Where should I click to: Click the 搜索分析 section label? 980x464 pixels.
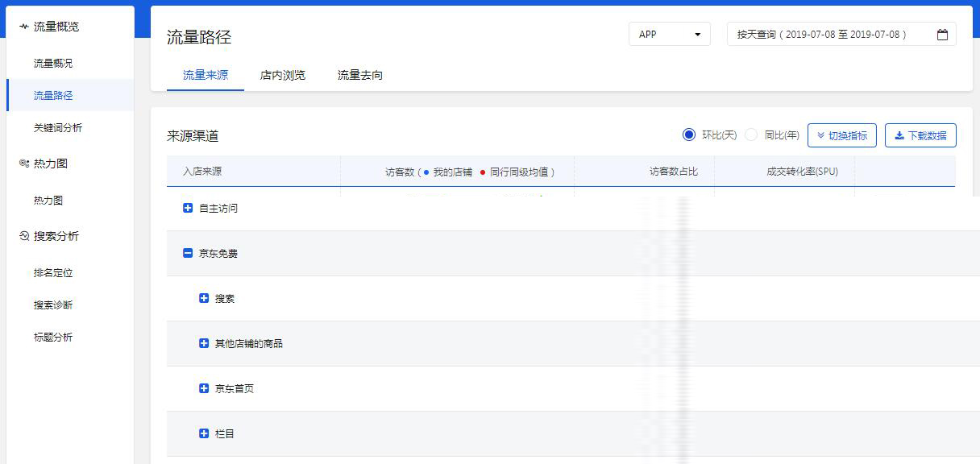click(56, 236)
